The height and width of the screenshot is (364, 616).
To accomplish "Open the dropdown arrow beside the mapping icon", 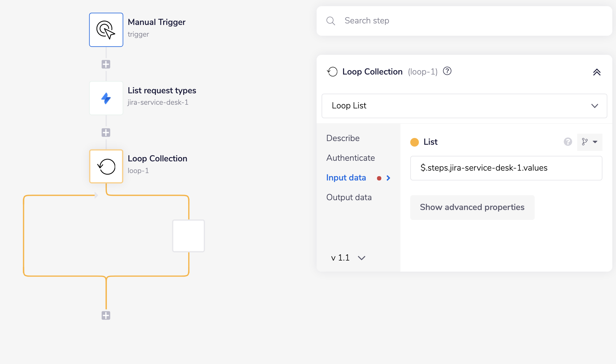I will click(x=594, y=142).
